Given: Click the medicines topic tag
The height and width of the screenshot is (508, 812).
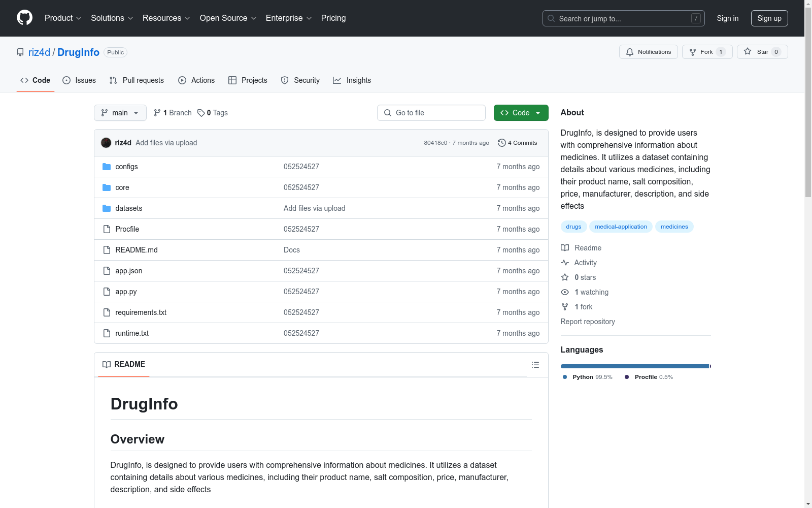Looking at the screenshot, I should [x=674, y=227].
